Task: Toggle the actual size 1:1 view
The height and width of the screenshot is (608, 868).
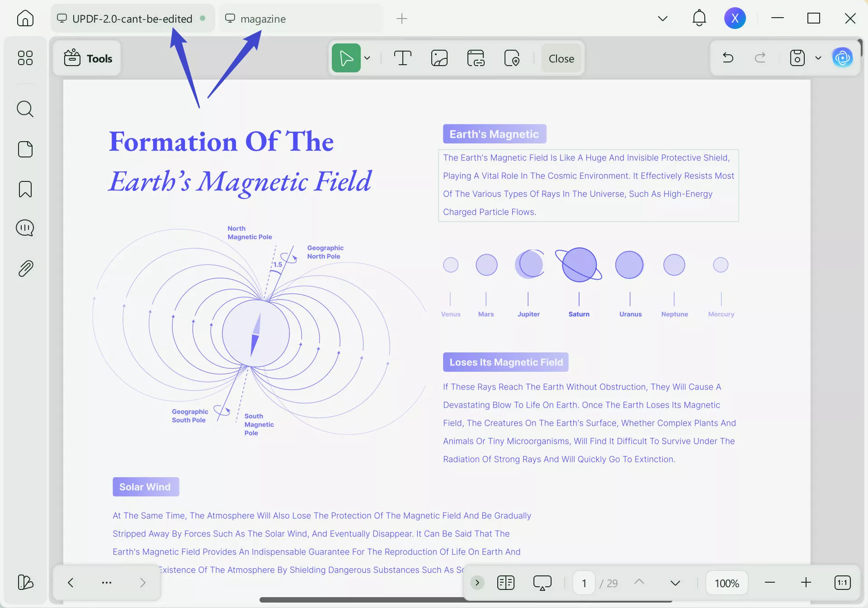Action: coord(842,583)
